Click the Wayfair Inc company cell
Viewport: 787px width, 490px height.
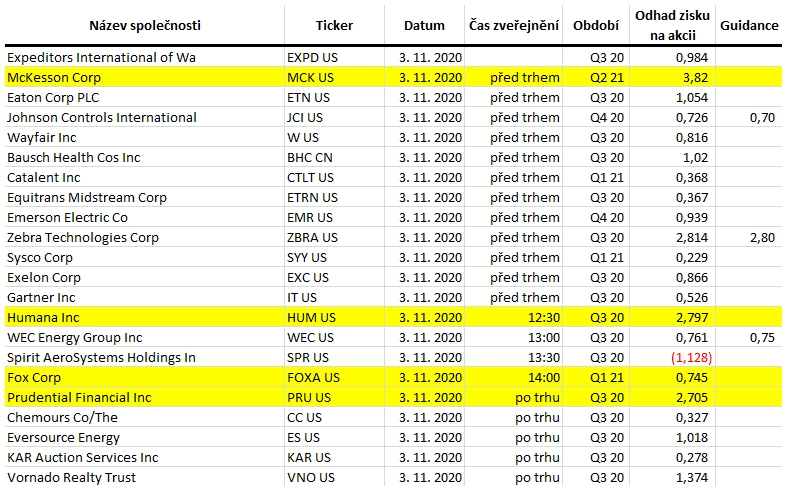pyautogui.click(x=145, y=138)
